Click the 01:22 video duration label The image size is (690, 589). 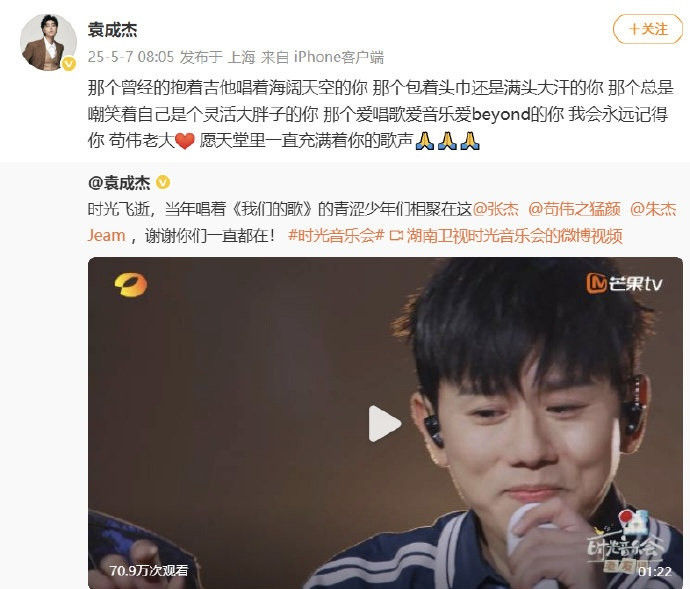point(654,571)
